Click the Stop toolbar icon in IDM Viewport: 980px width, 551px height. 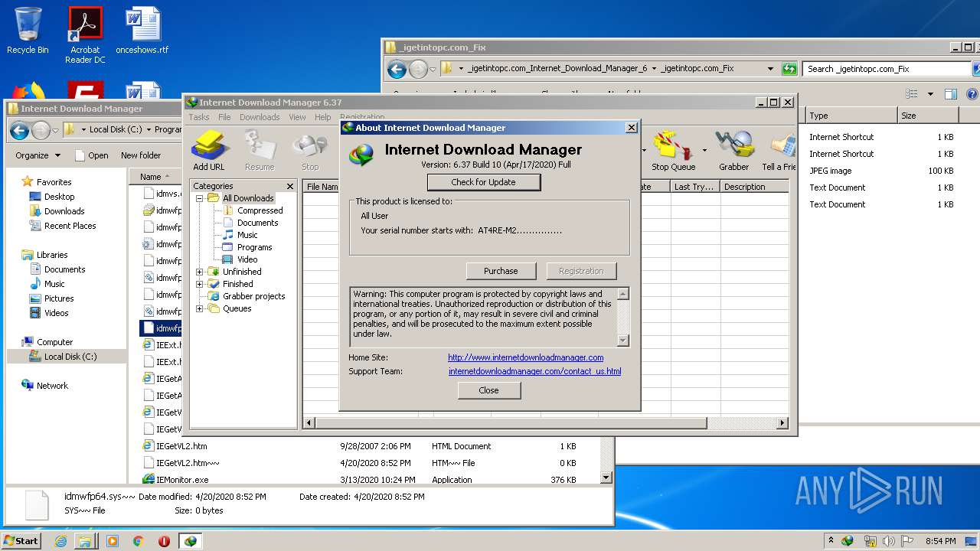310,150
